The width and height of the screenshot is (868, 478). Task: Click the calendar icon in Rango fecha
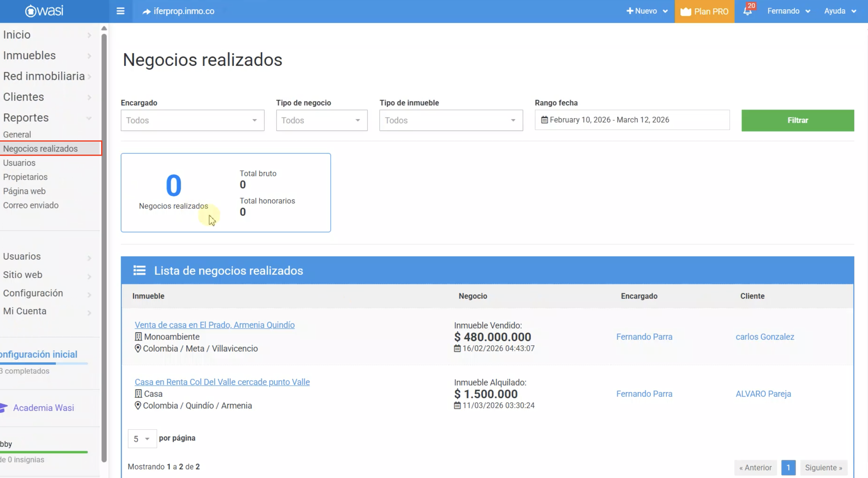click(x=544, y=120)
